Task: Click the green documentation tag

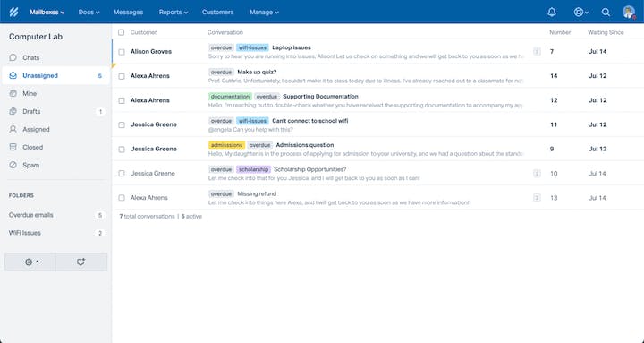Action: [230, 97]
